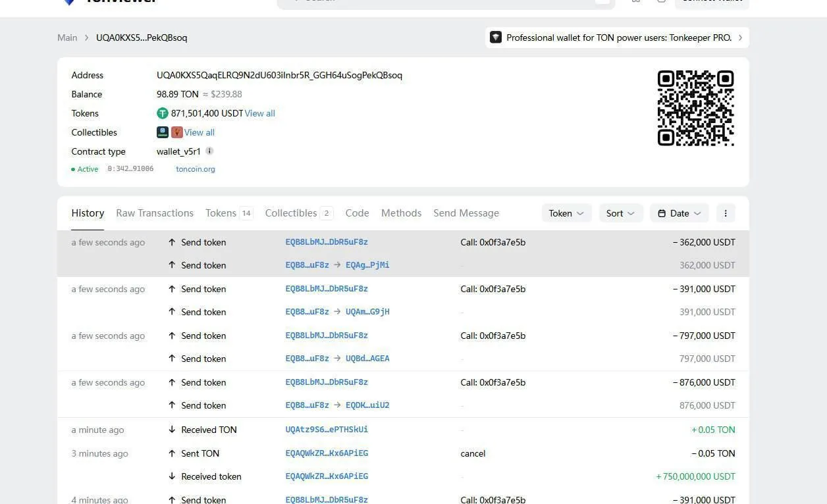Open the first collectible thumbnail icon
This screenshot has height=504, width=827.
coord(163,132)
